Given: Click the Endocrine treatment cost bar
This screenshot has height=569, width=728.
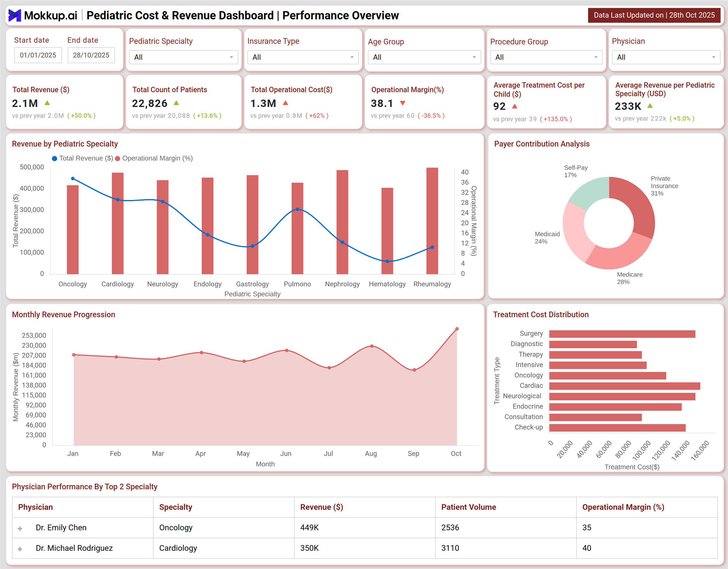Looking at the screenshot, I should [x=615, y=407].
